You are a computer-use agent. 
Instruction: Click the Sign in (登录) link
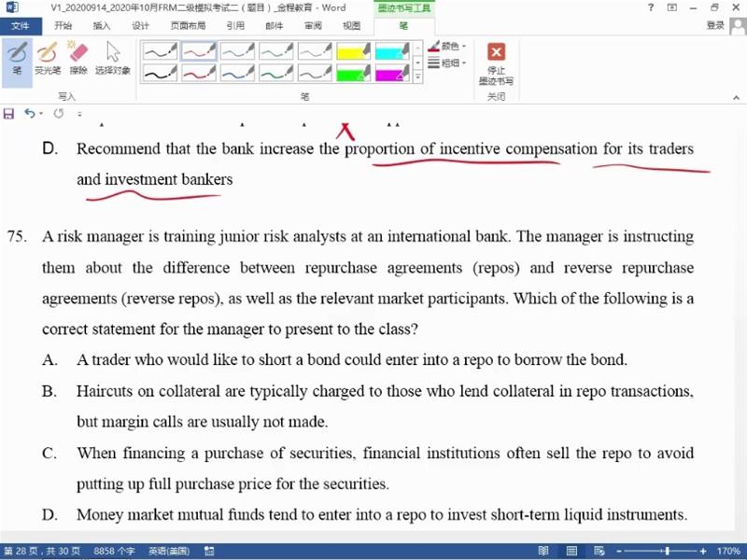[x=715, y=26]
